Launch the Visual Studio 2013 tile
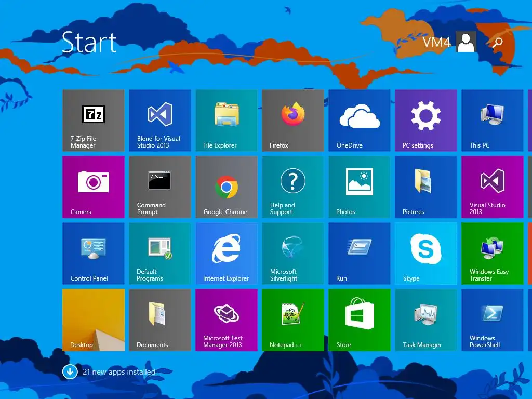 [x=493, y=187]
